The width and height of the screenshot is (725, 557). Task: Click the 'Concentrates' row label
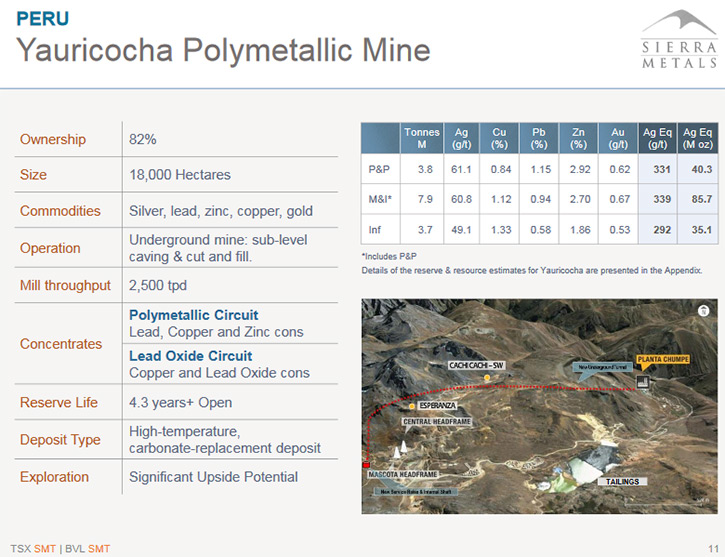61,344
